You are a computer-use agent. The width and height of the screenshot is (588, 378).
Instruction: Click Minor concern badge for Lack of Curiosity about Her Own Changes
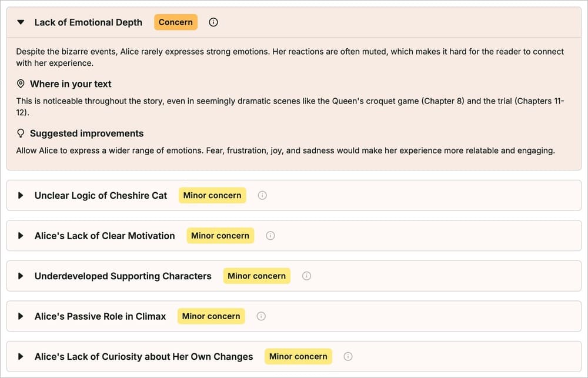coord(298,356)
